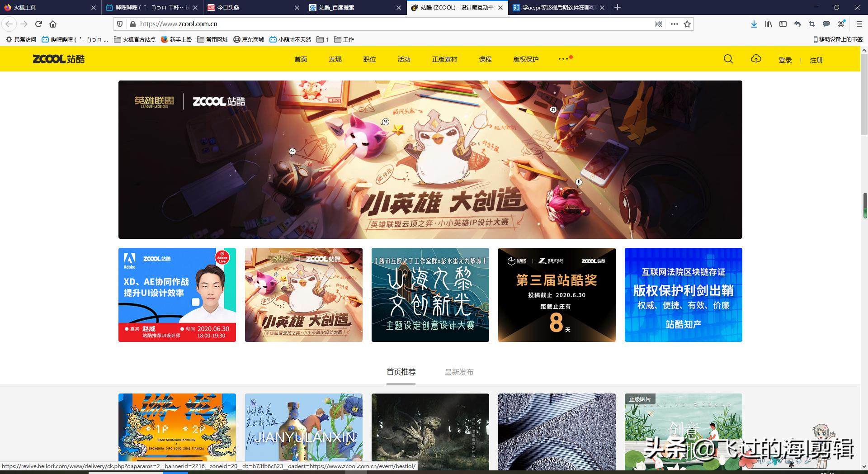Click the upload cloud icon in ZCOOL navbar

coord(756,59)
